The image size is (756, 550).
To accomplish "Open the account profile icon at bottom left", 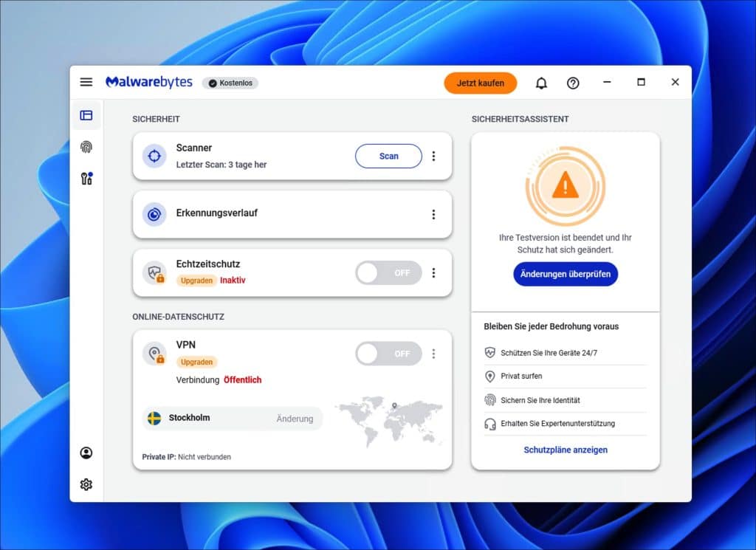I will click(86, 453).
